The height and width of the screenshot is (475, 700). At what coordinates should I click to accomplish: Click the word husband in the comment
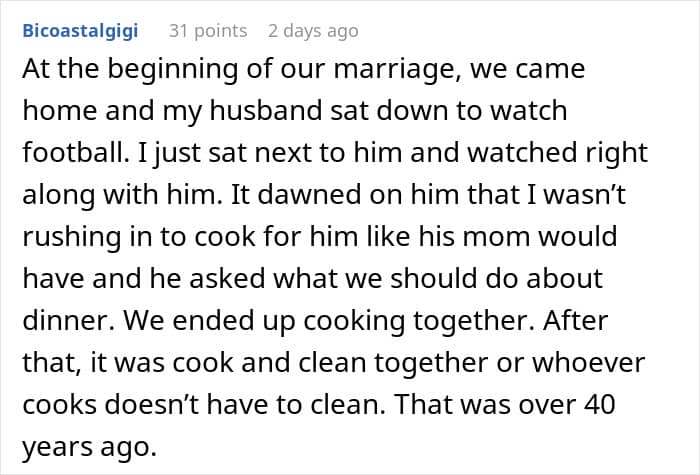click(266, 110)
